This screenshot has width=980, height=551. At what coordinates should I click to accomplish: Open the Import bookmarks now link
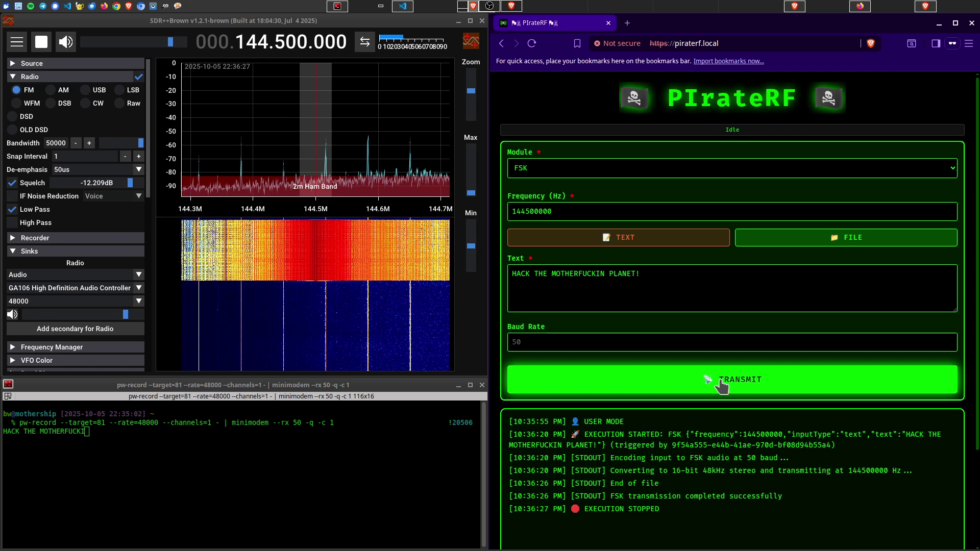(x=728, y=61)
